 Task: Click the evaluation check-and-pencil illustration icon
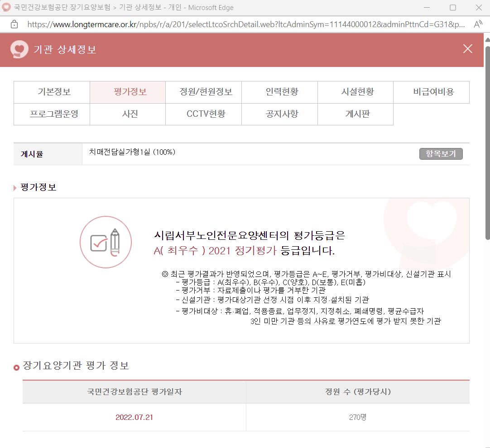(106, 242)
